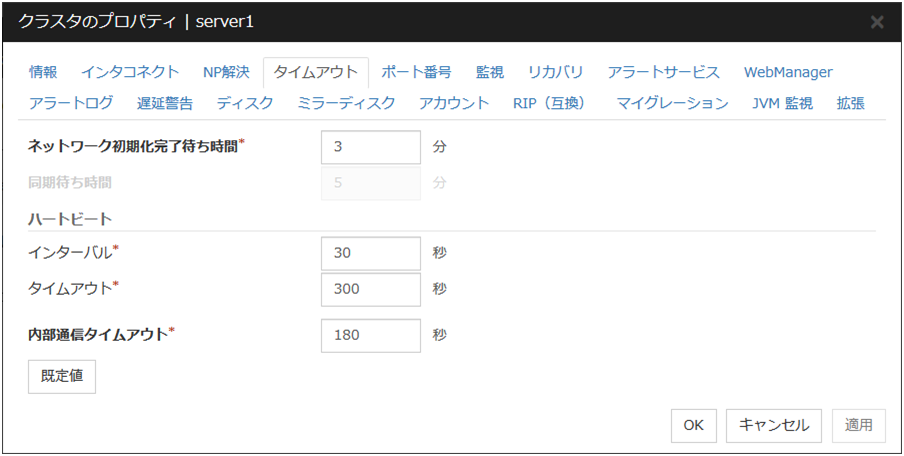Click the ネットワーク初期化完了待ち時間 input field
Screen dimensions: 904x456
tap(371, 146)
